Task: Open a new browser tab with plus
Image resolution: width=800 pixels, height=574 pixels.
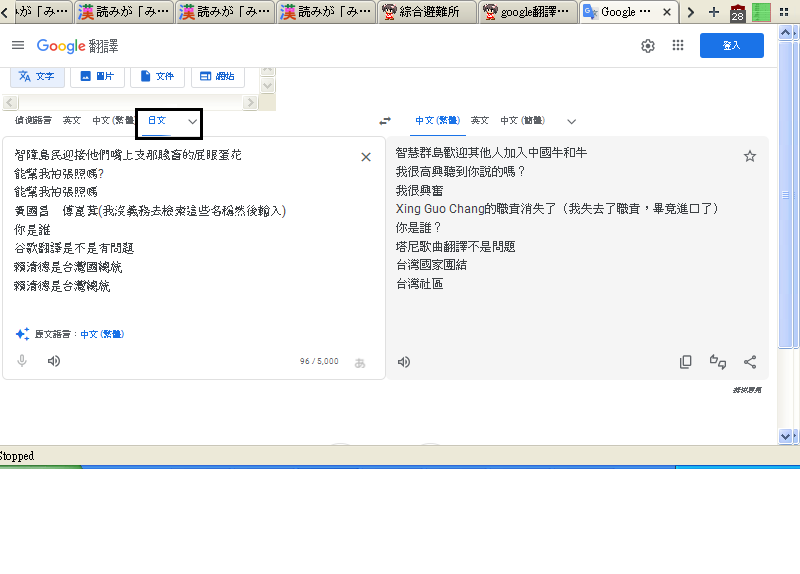Action: (x=714, y=12)
